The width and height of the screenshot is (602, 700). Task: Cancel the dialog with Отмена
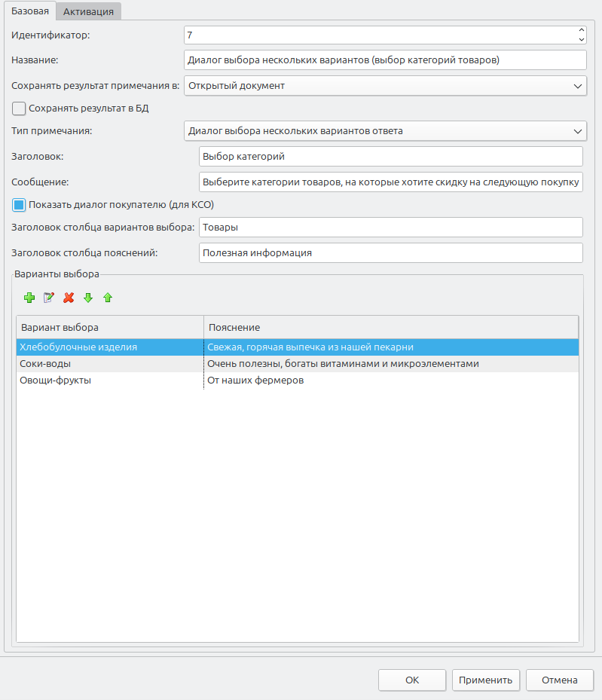tap(559, 680)
